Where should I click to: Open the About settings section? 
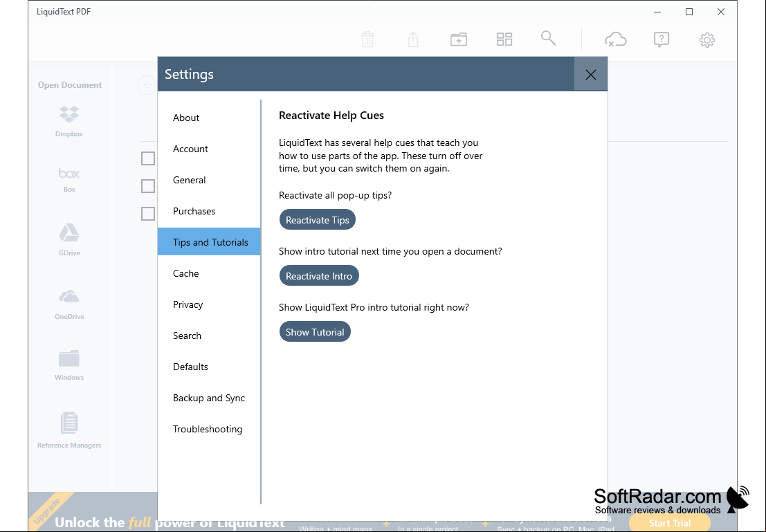tap(209, 118)
